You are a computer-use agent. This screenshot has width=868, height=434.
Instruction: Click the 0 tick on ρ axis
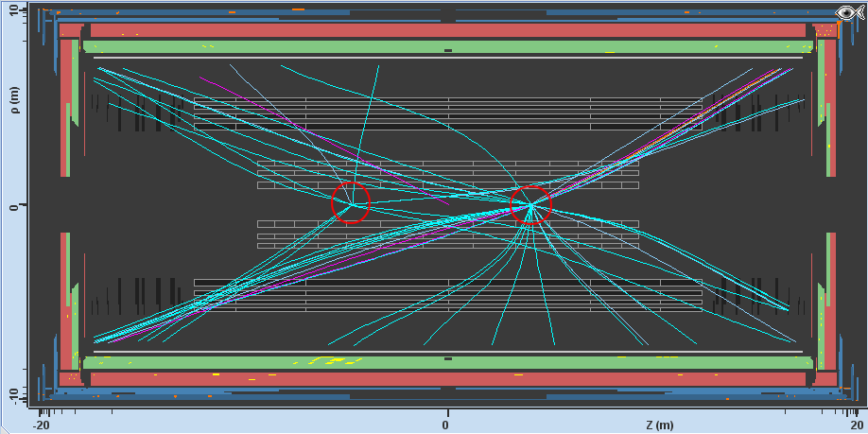pos(12,204)
